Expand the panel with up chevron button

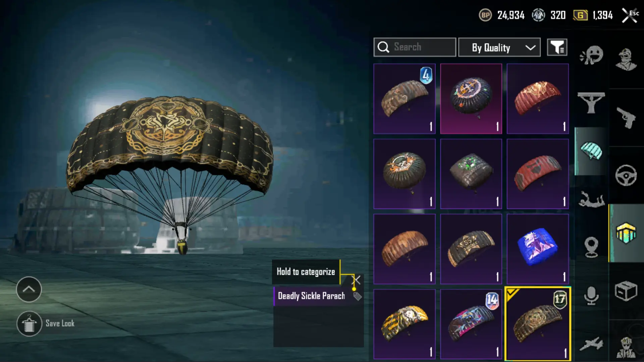pos(29,289)
